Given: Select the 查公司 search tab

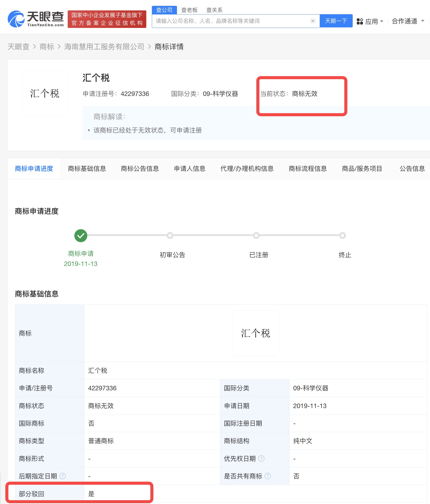Looking at the screenshot, I should coord(164,10).
